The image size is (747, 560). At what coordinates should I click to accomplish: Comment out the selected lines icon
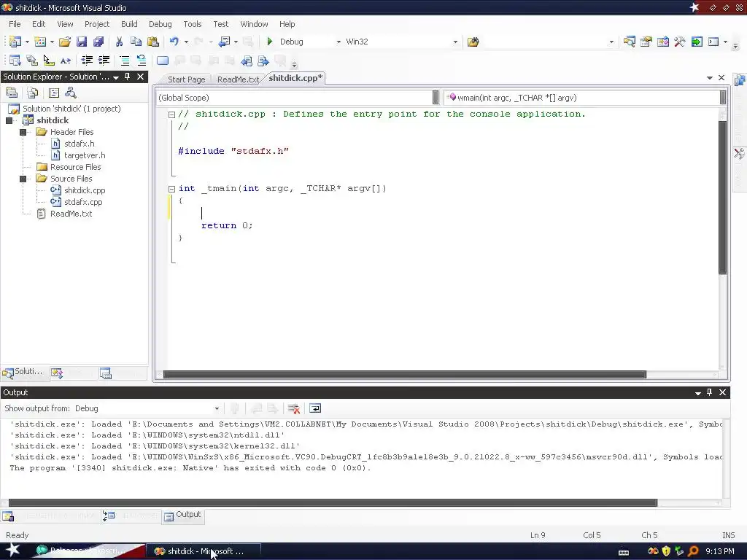(124, 61)
